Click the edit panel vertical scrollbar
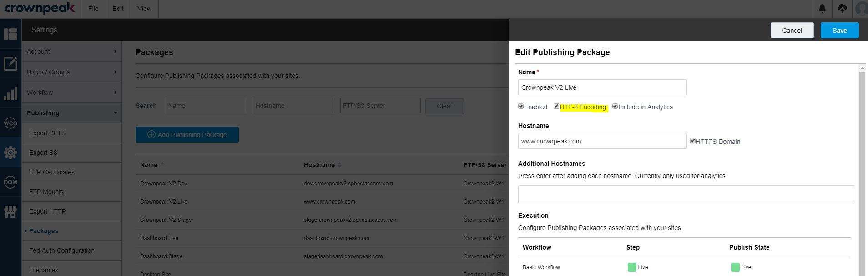This screenshot has height=276, width=868. [x=862, y=173]
